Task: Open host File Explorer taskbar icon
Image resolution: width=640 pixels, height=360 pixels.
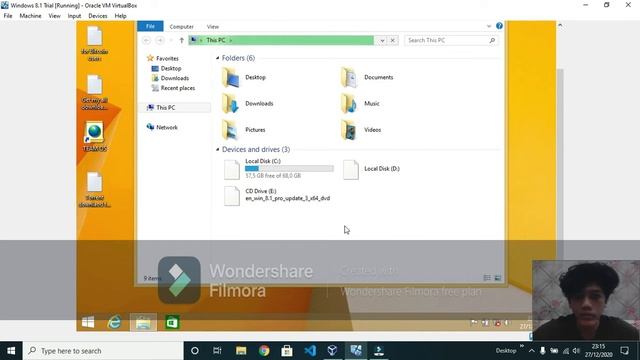Action: pyautogui.click(x=241, y=351)
